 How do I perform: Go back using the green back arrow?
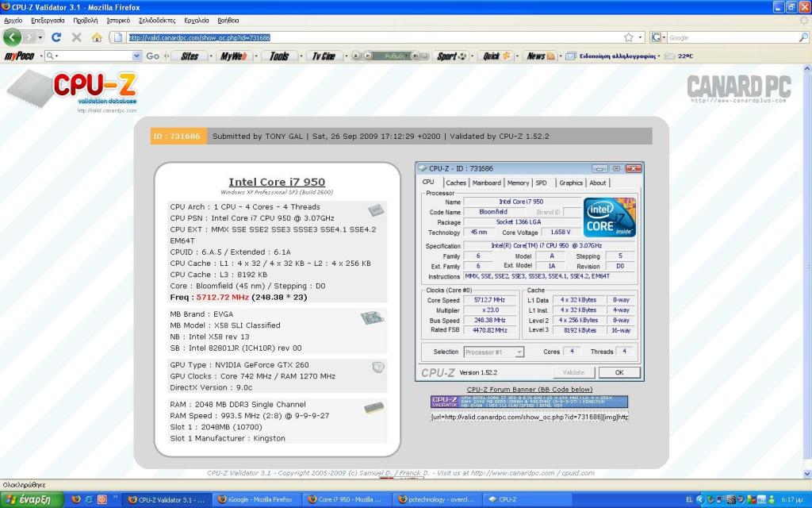pyautogui.click(x=12, y=37)
